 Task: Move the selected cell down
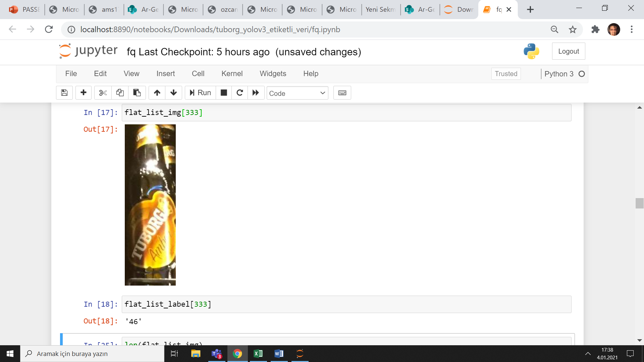(x=173, y=93)
